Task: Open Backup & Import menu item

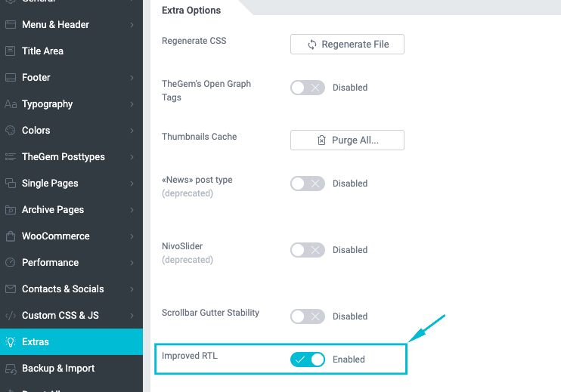Action: 58,369
